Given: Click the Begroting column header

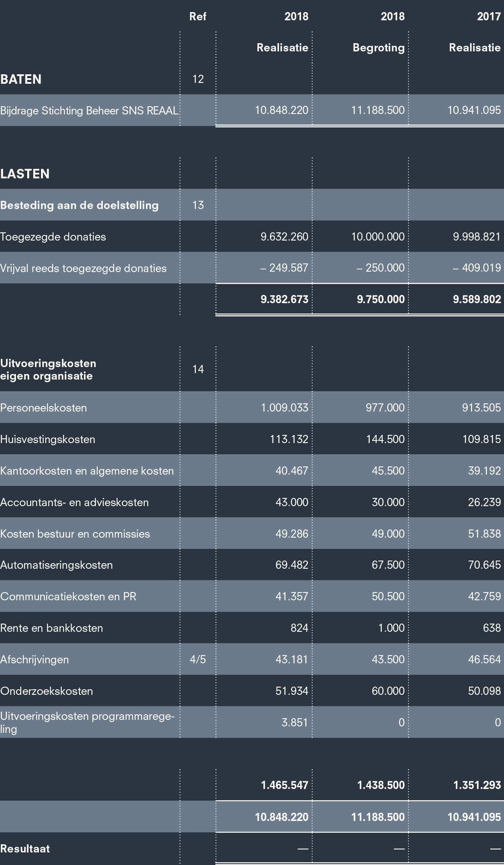Looking at the screenshot, I should (378, 48).
